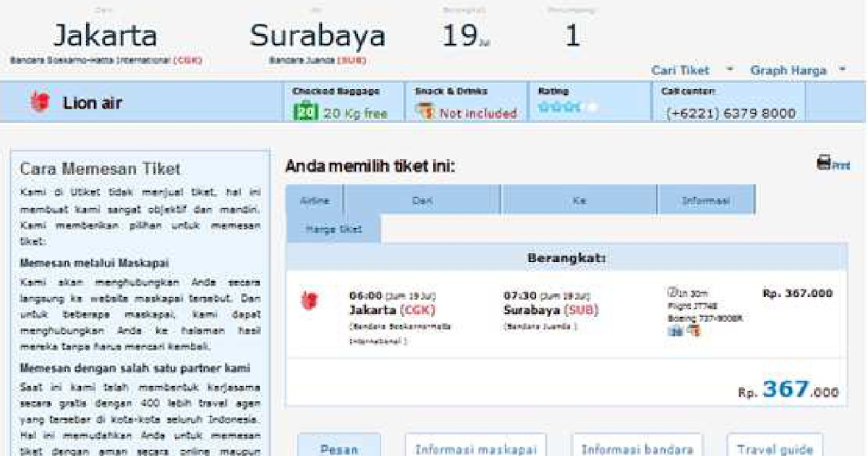Click the departure date 19 Jul
The height and width of the screenshot is (456, 868).
point(467,35)
